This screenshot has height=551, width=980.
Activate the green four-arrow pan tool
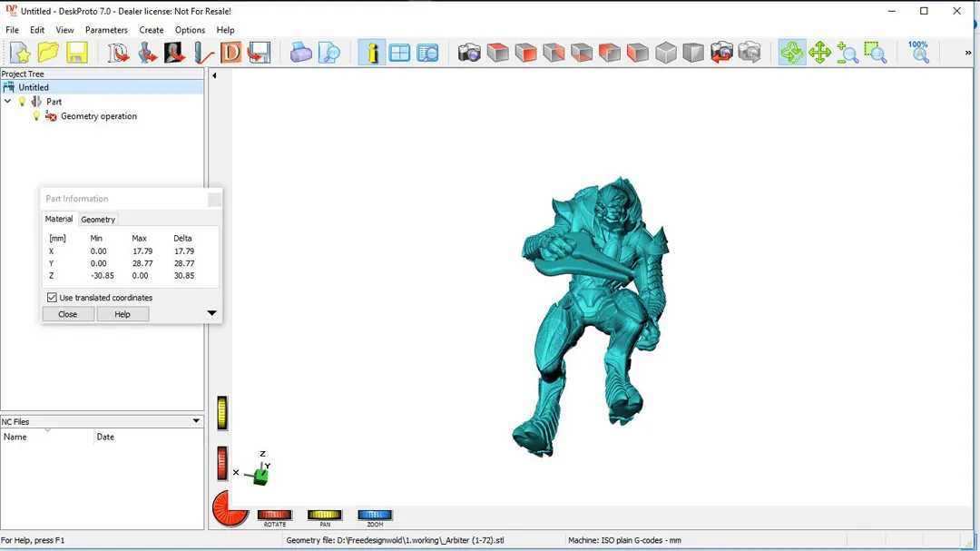coord(819,53)
